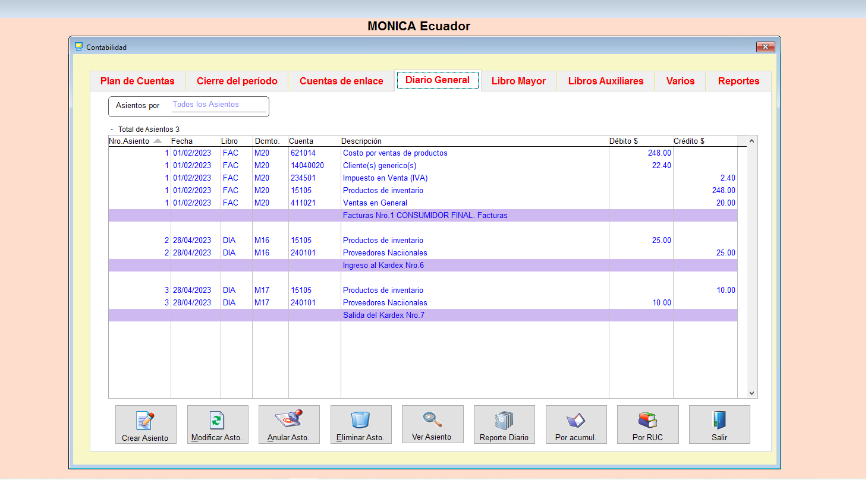Click the Libro column header
This screenshot has height=483, width=868.
coord(237,141)
